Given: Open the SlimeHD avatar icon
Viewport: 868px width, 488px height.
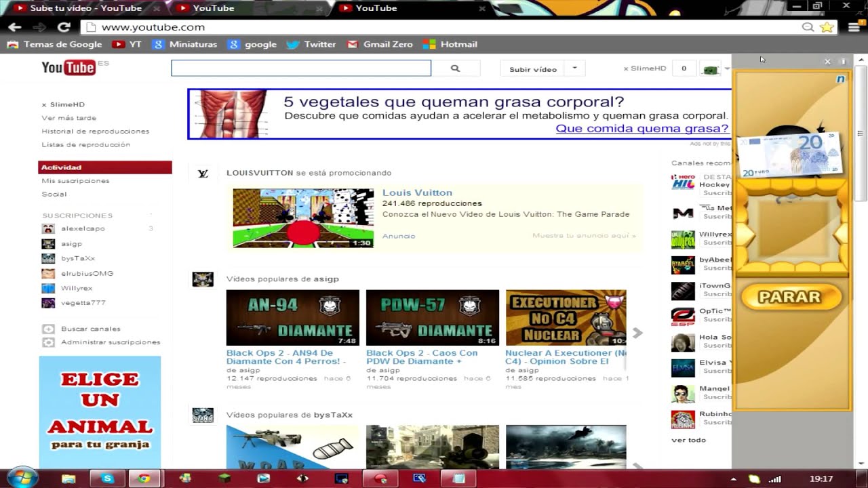Looking at the screenshot, I should (x=710, y=69).
